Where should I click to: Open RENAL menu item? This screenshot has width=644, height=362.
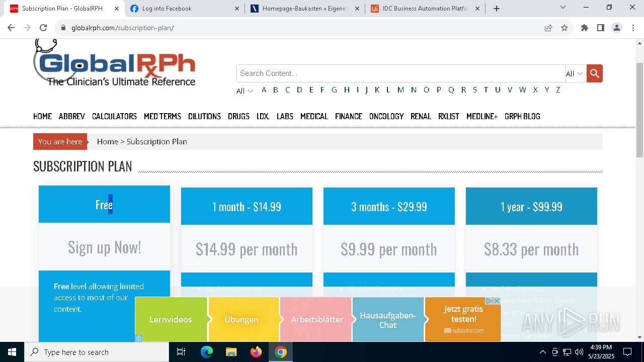pos(421,116)
